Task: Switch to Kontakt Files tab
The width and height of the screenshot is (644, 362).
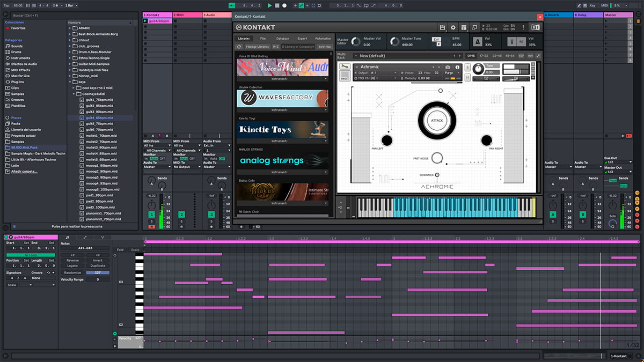Action: [x=263, y=39]
